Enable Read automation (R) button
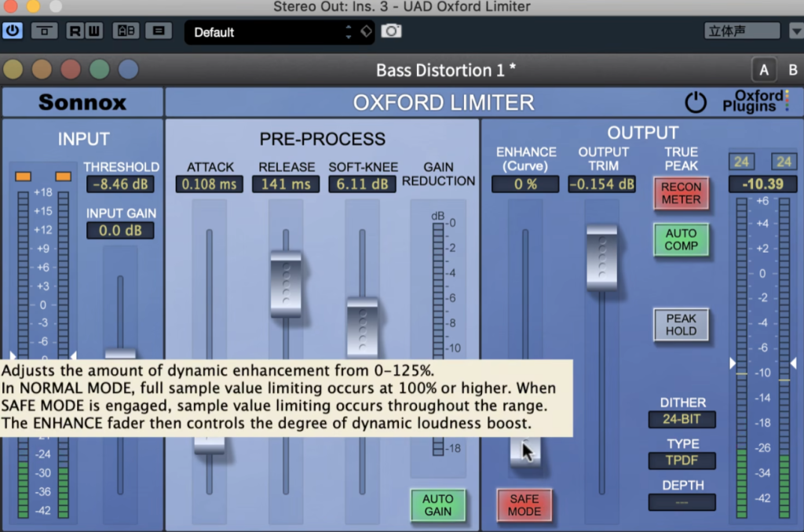The height and width of the screenshot is (532, 804). 75,31
